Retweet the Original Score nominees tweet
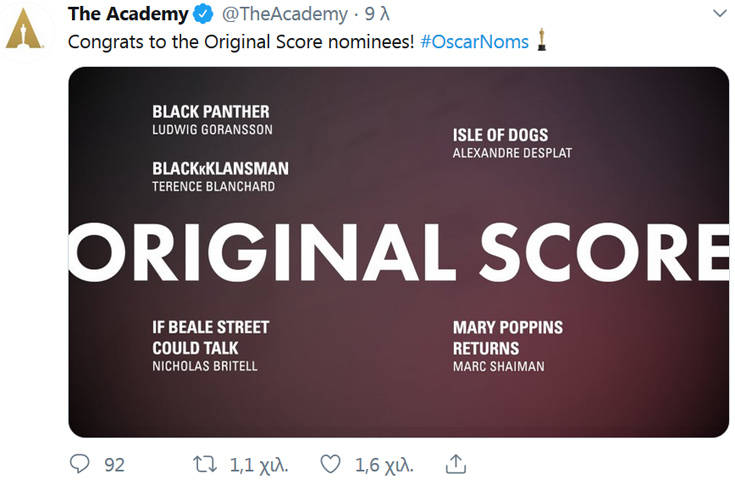This screenshot has width=735, height=485. click(x=205, y=464)
